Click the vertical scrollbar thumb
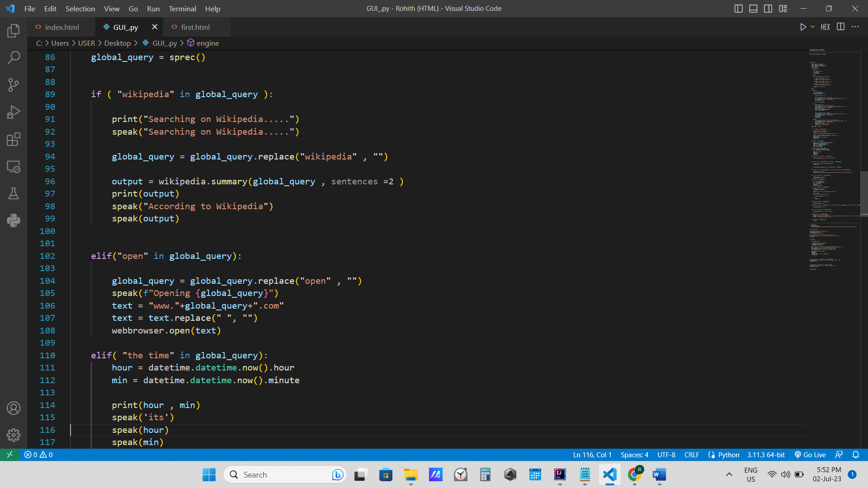This screenshot has height=488, width=868. 864,194
